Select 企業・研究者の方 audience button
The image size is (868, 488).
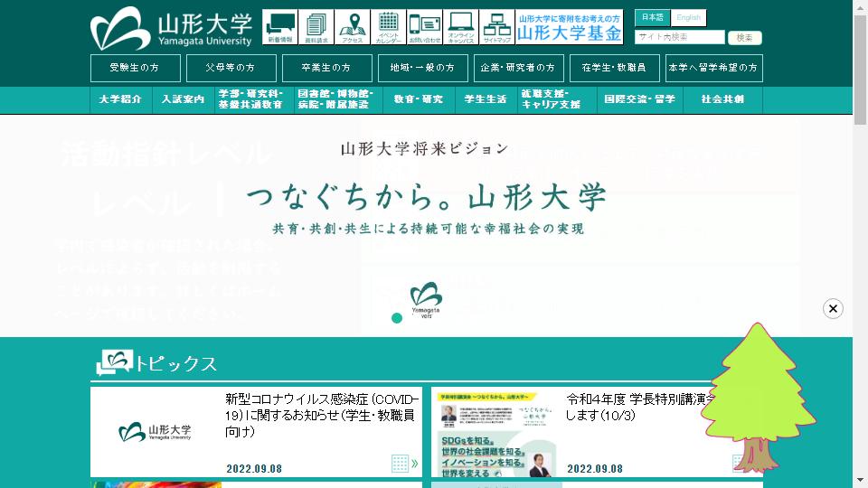519,68
